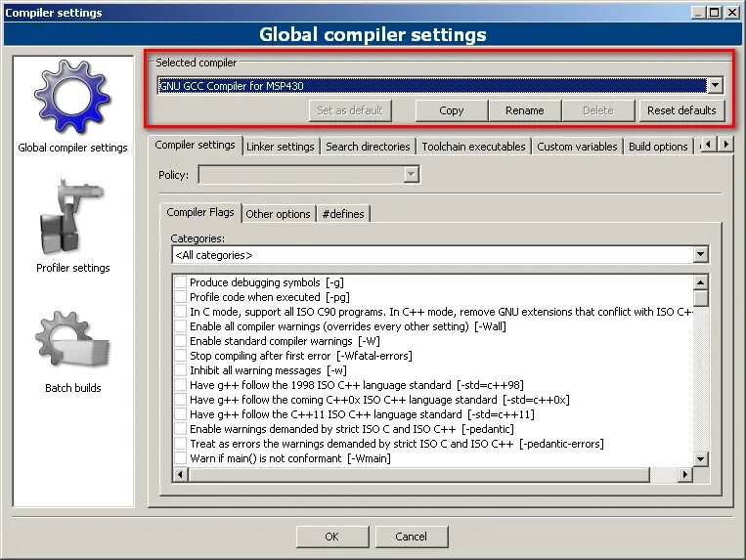Click the horizontal scrollbar thumb in flags list
The image size is (746, 560).
coord(418,474)
